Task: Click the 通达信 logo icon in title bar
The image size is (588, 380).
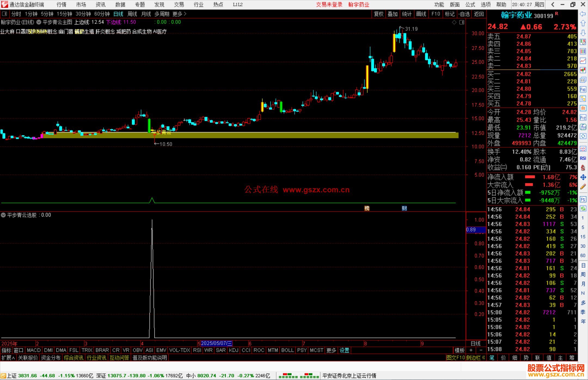Action: tap(5, 4)
